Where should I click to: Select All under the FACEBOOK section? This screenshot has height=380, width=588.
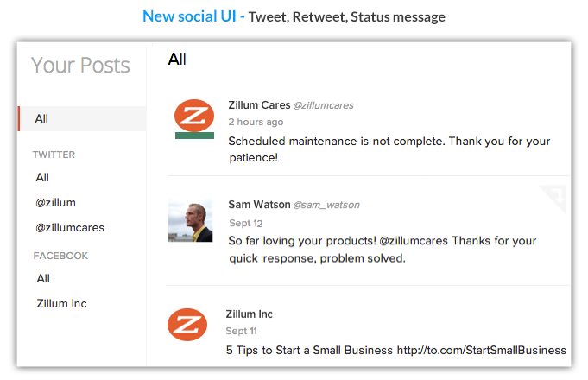[43, 278]
